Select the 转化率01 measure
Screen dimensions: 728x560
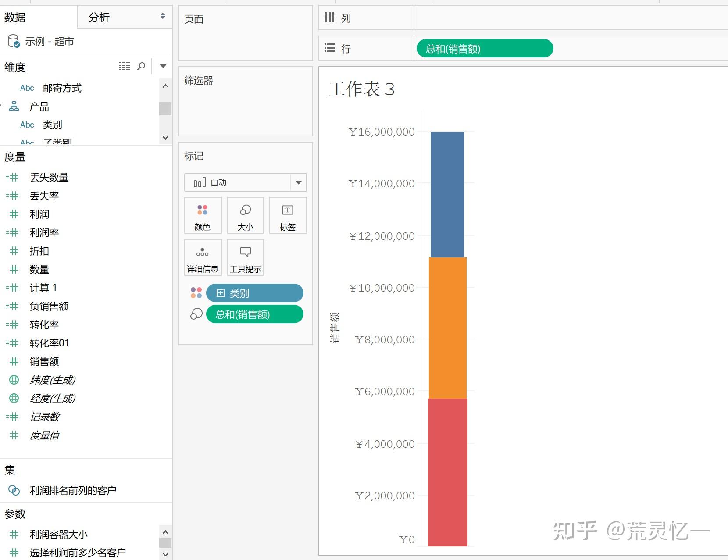50,343
